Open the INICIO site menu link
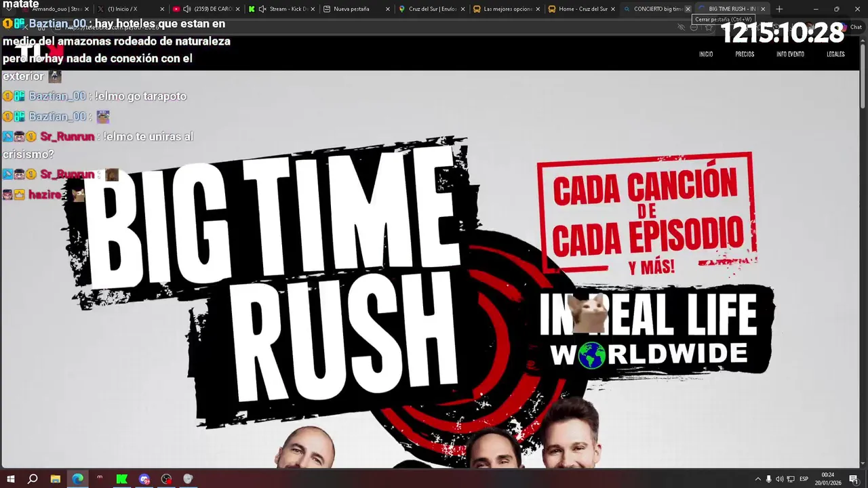 tap(706, 54)
